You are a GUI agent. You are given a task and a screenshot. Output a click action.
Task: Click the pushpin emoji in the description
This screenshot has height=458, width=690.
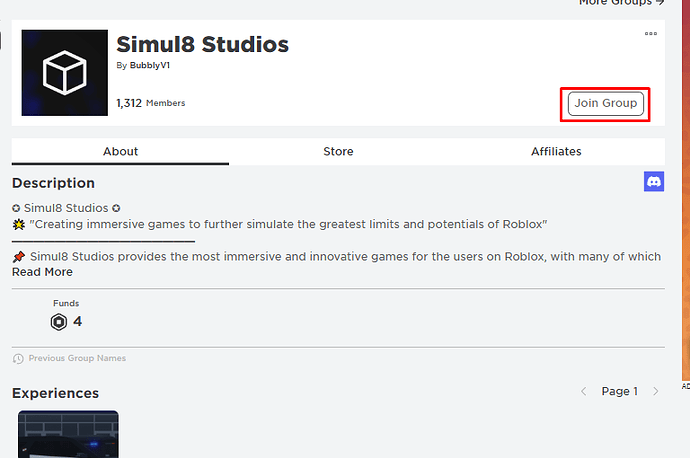[18, 257]
